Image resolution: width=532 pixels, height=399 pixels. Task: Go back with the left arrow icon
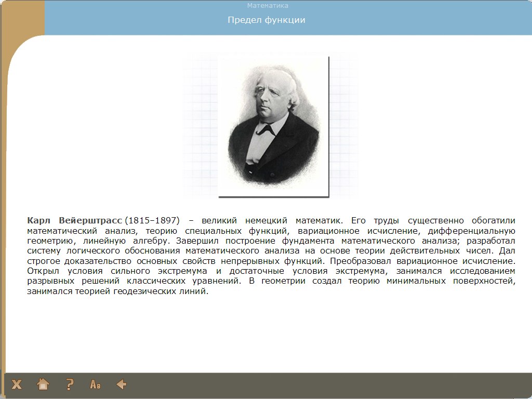coord(122,384)
